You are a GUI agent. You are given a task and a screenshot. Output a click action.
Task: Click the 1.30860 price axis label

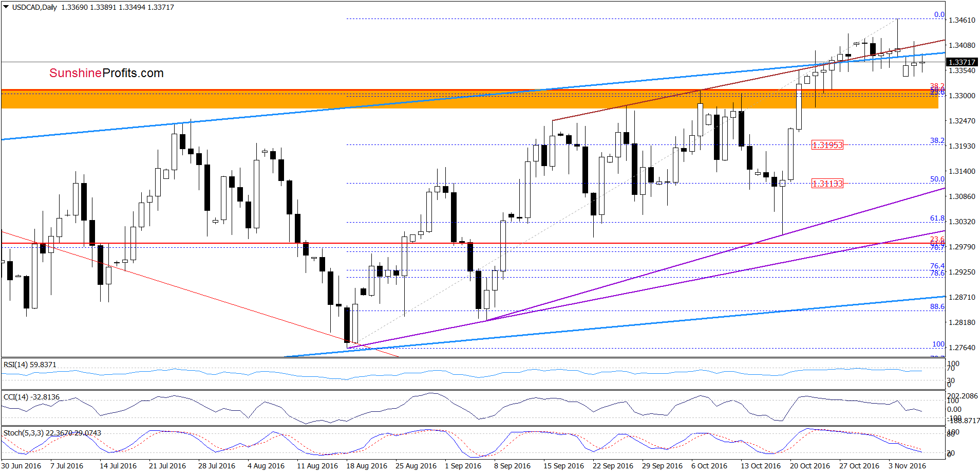pyautogui.click(x=962, y=196)
